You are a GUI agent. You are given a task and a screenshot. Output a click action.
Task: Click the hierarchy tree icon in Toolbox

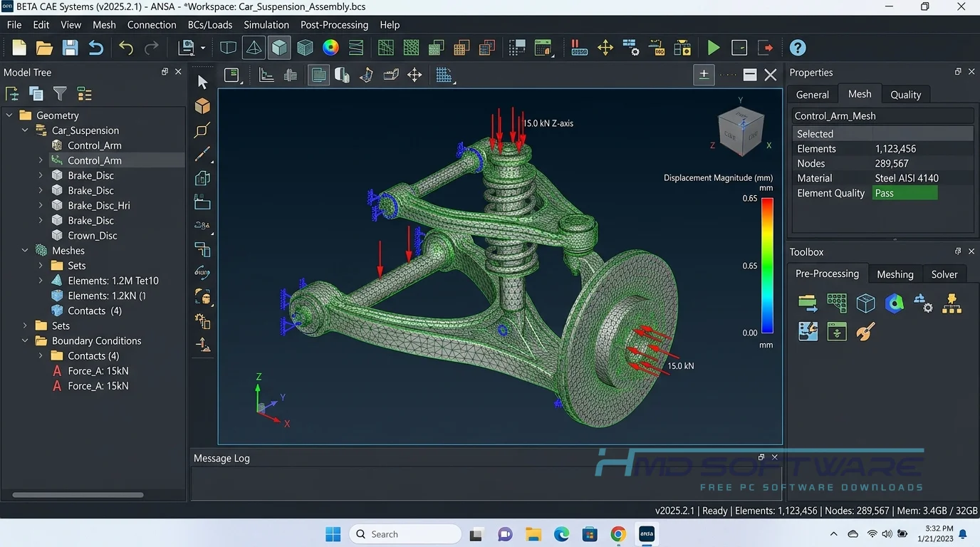[952, 303]
